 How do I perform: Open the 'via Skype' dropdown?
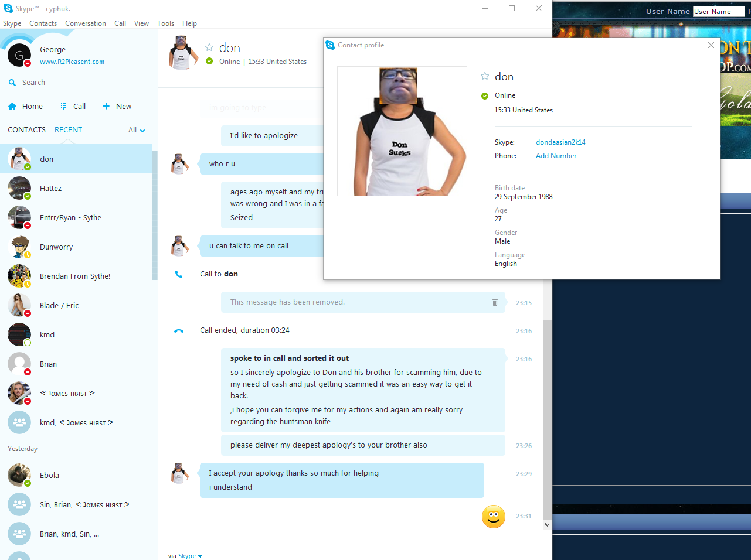pos(185,556)
